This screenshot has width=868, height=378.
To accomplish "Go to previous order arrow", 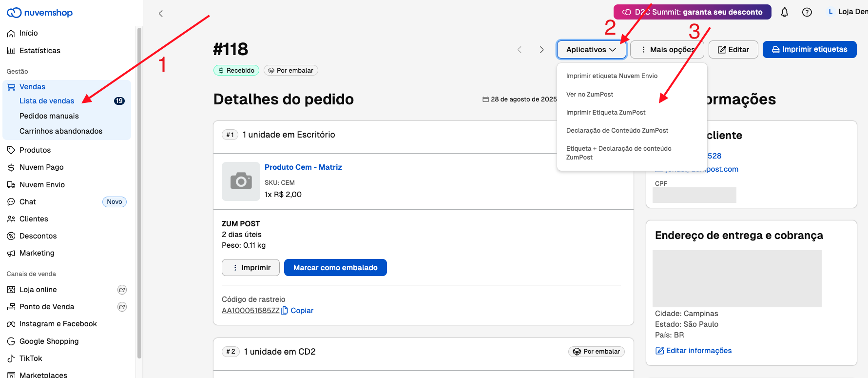I will point(520,50).
